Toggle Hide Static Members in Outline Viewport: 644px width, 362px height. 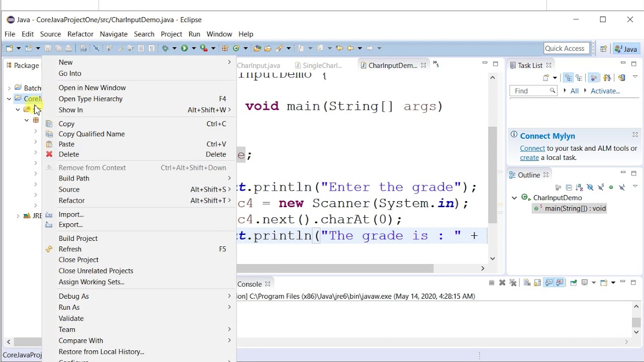click(x=600, y=187)
